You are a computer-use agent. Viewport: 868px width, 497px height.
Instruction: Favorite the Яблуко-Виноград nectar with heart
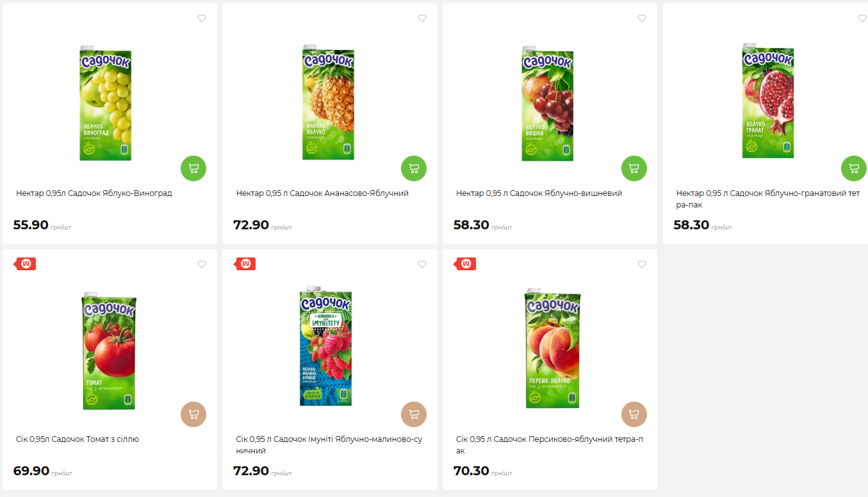202,19
